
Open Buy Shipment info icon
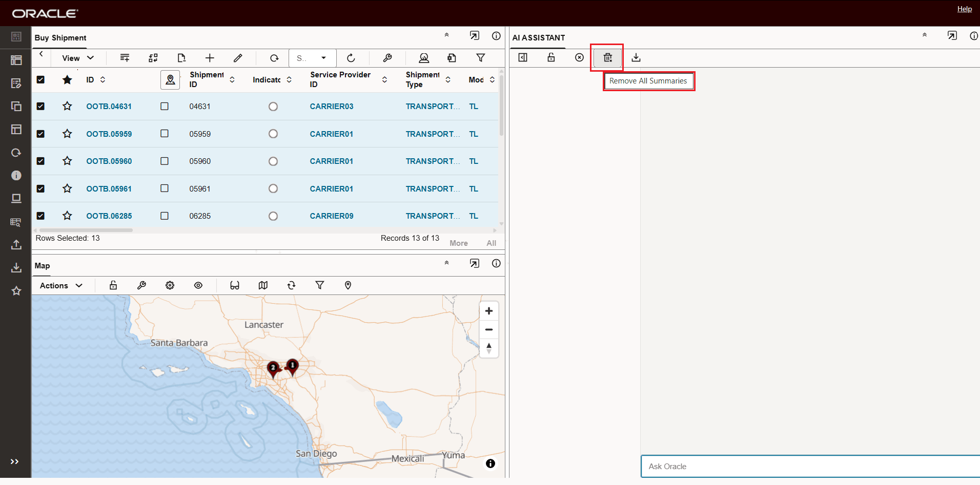click(x=496, y=36)
